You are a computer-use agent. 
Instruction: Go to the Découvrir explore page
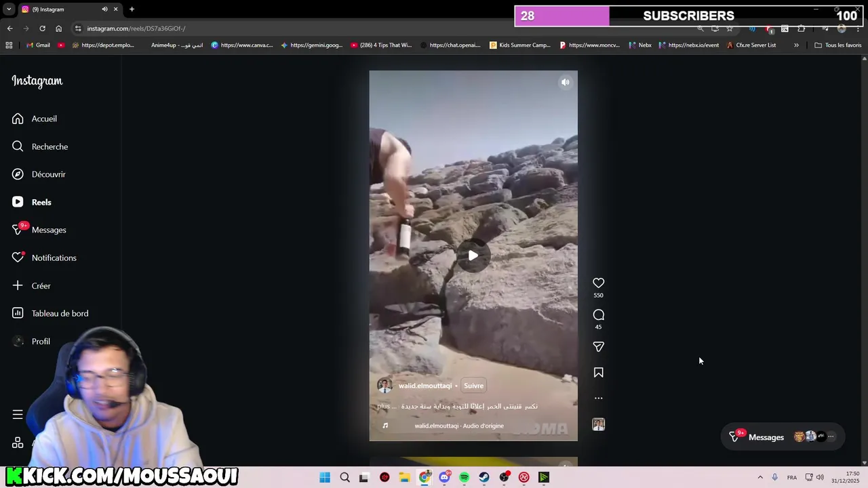click(39, 174)
